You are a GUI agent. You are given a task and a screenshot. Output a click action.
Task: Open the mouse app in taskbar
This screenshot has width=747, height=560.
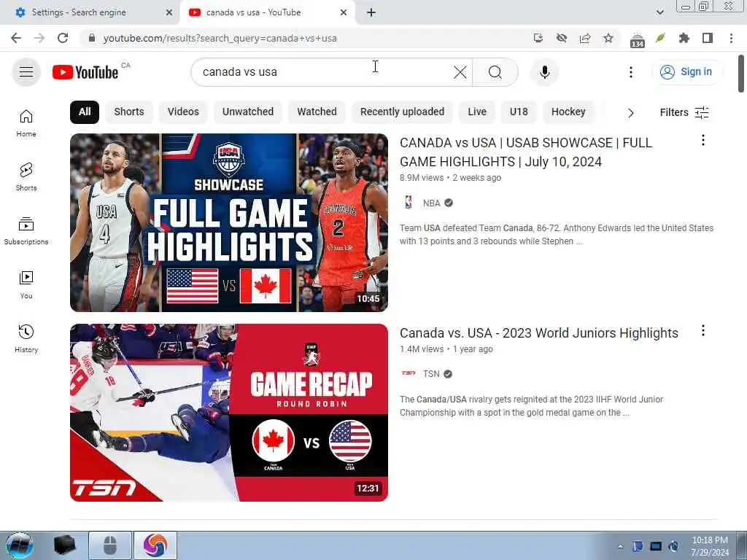[110, 545]
